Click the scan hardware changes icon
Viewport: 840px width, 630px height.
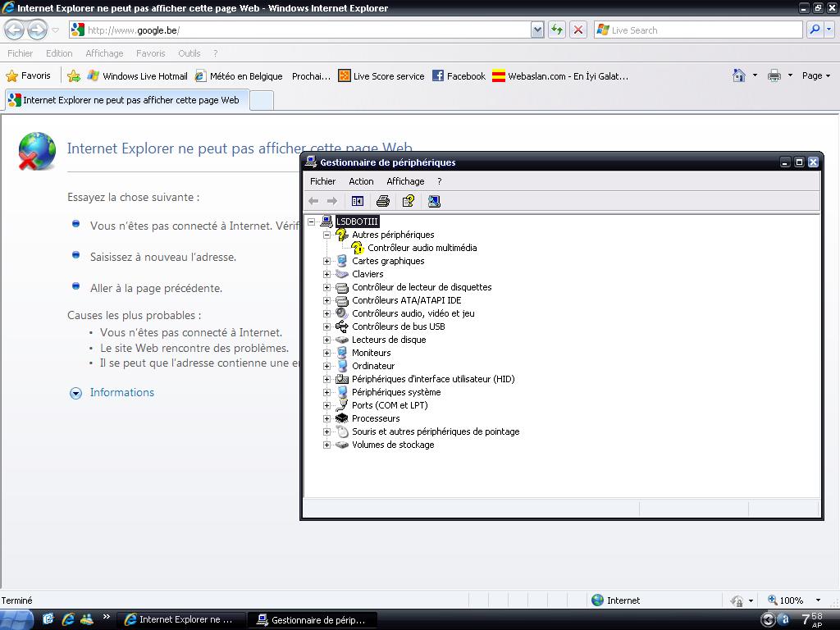(434, 201)
